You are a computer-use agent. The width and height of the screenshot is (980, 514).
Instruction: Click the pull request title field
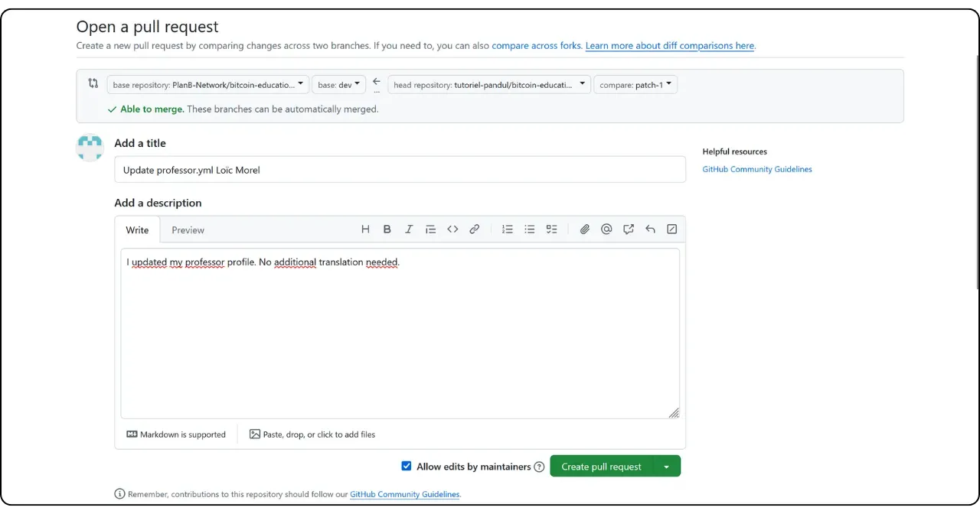pos(400,170)
